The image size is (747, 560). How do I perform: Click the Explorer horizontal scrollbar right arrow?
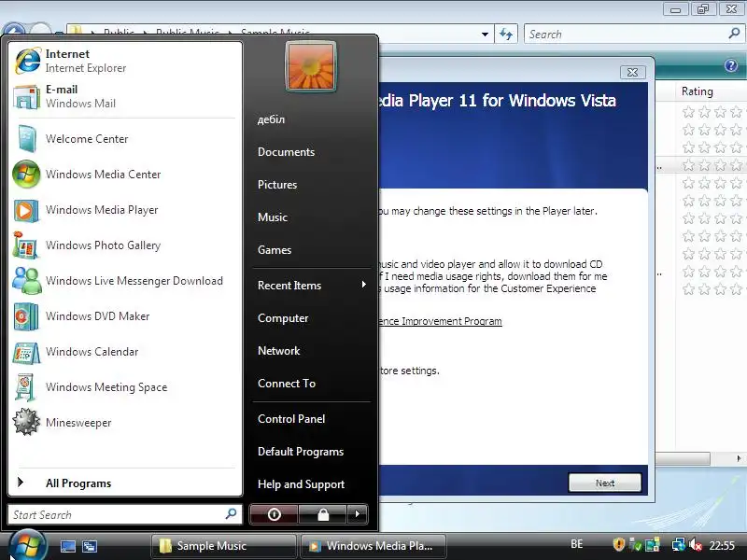point(738,458)
